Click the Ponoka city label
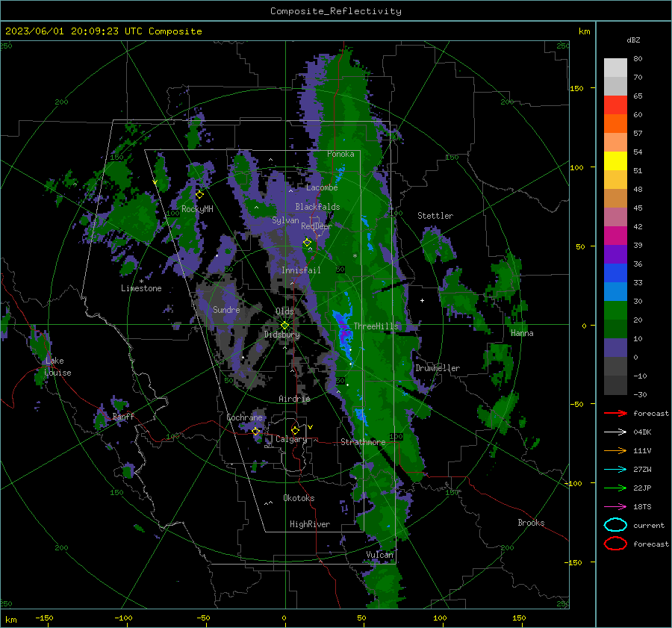This screenshot has height=628, width=672. [x=340, y=154]
